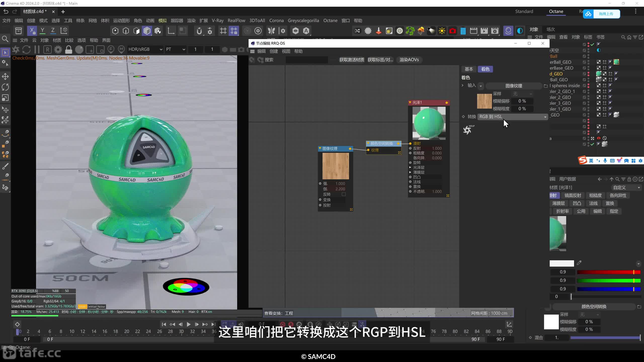
Task: Click the 渲染AOVs button
Action: [x=409, y=60]
